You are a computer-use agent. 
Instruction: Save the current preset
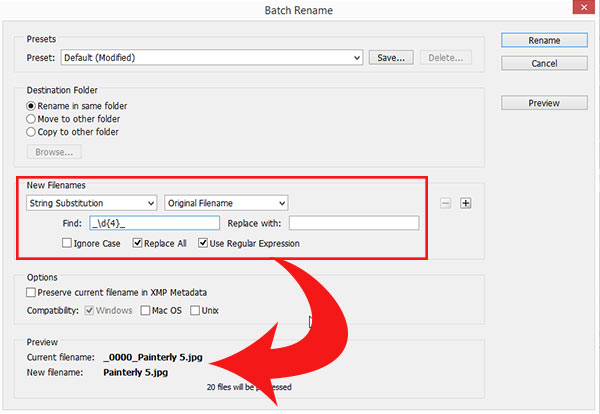coord(391,58)
